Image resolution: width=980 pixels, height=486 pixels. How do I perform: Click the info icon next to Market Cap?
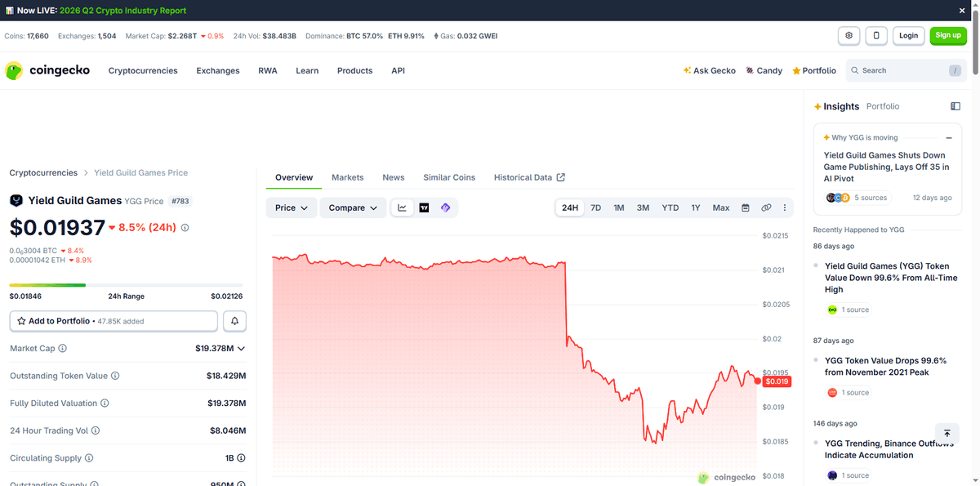(x=63, y=348)
